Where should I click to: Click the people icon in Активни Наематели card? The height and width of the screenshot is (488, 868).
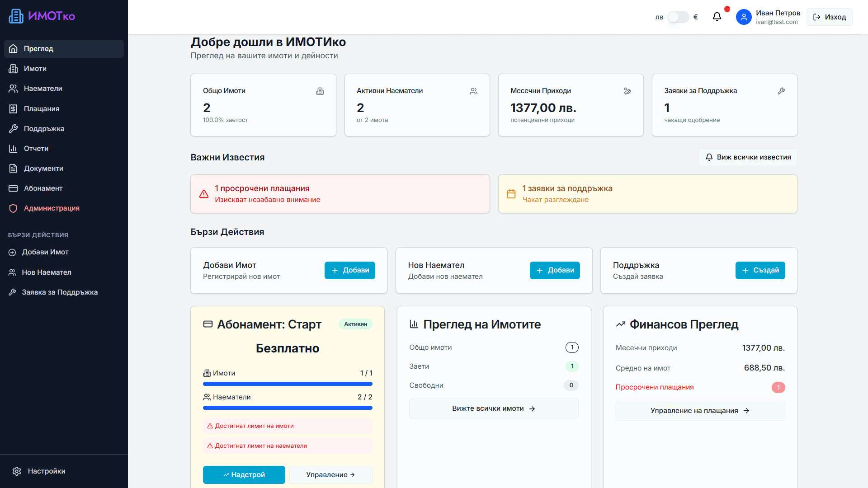(474, 91)
